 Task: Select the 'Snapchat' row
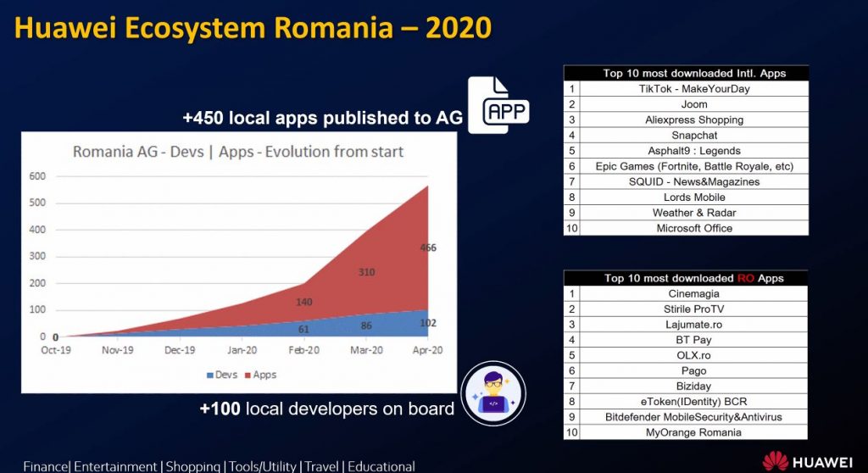pos(686,135)
